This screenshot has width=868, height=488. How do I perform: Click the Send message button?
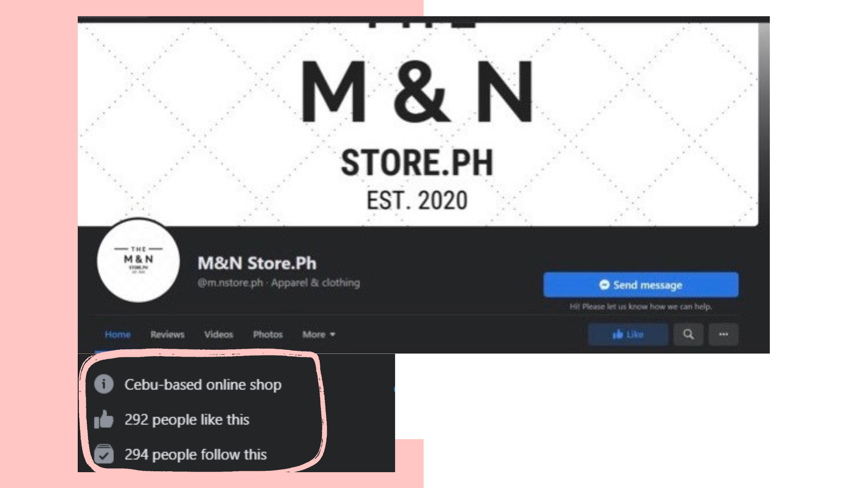[x=641, y=285]
